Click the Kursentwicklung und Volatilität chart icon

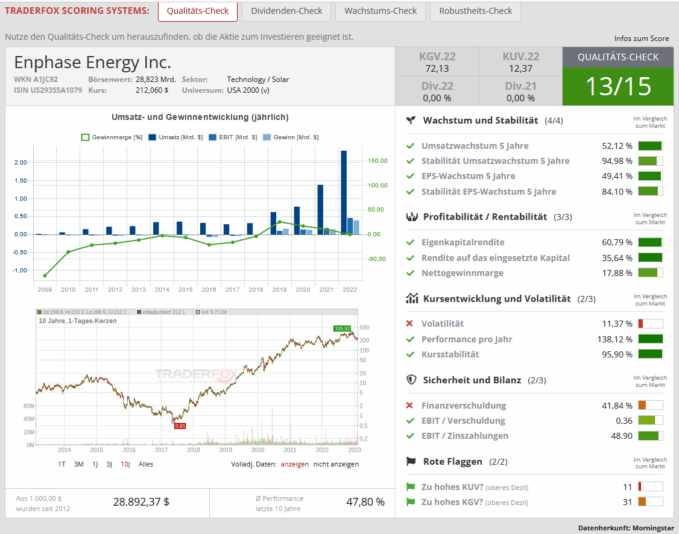(411, 298)
